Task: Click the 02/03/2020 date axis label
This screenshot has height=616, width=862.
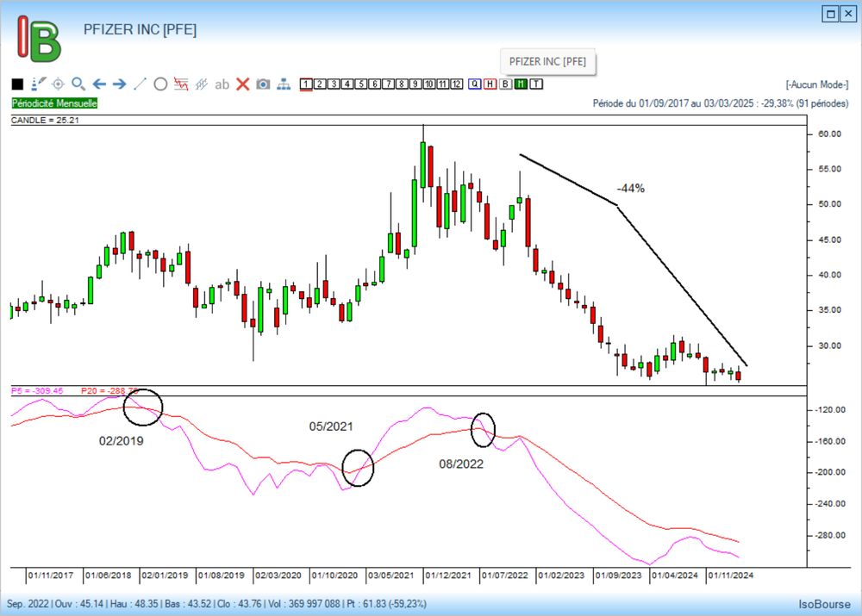Action: point(278,576)
